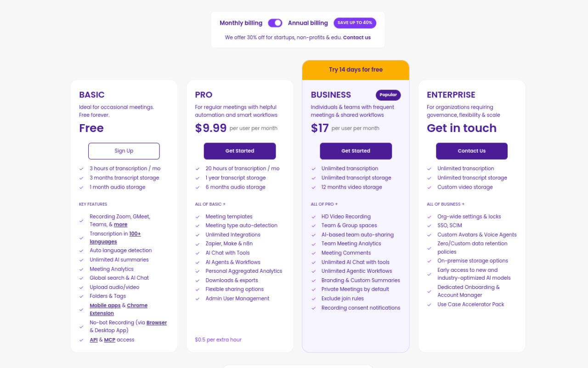The image size is (588, 368).
Task: Open Contact us link in discount banner
Action: pyautogui.click(x=357, y=37)
